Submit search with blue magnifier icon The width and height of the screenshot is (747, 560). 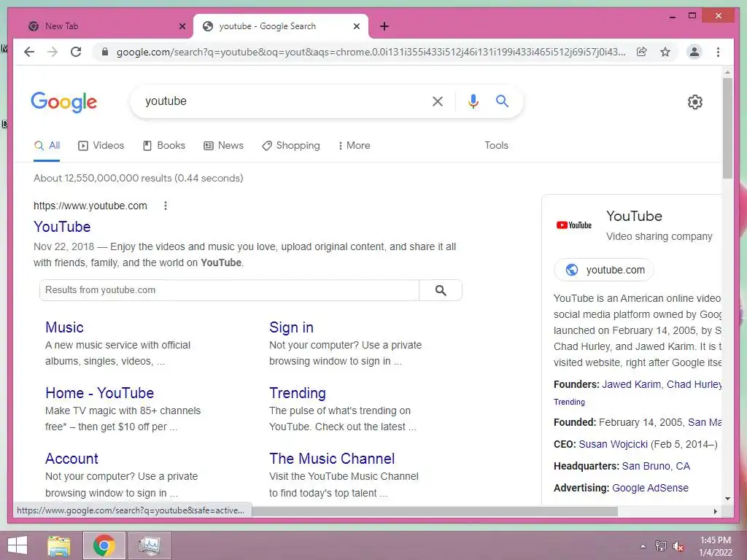pos(502,101)
